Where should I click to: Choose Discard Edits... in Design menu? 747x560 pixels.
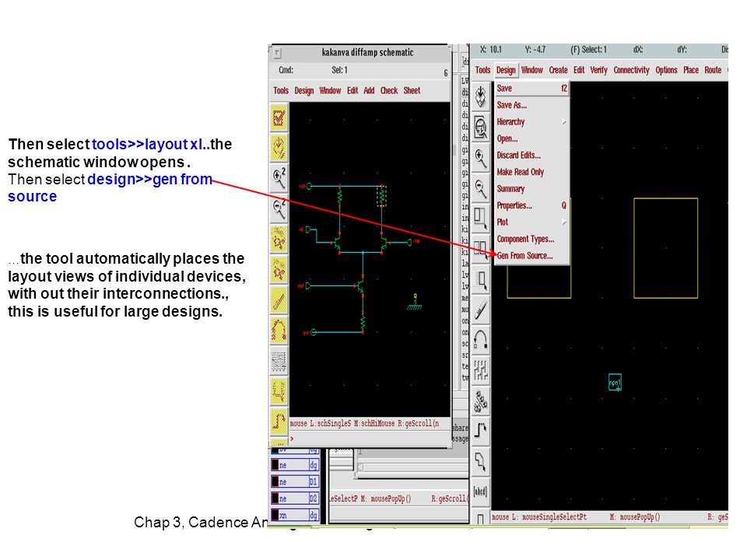pos(531,156)
